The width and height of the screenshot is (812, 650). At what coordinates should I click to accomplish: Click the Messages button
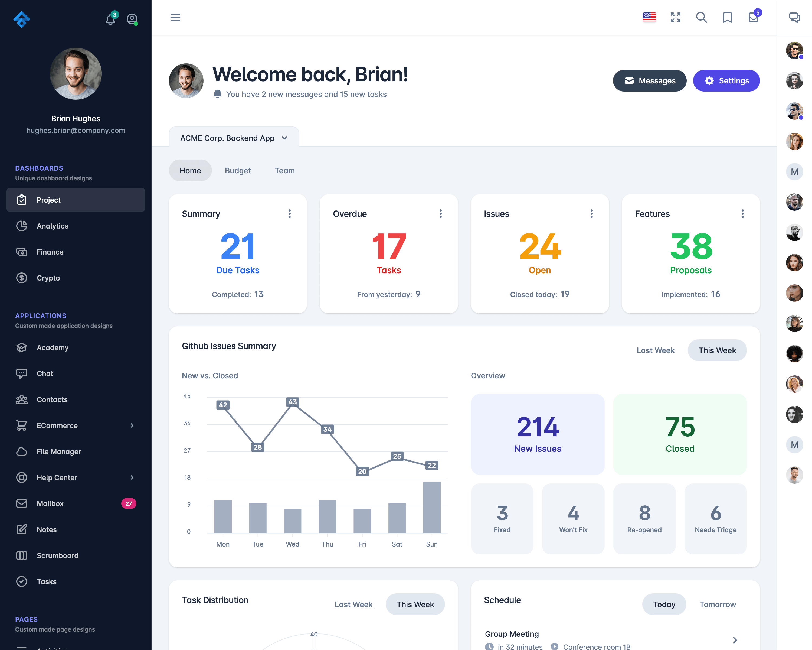pyautogui.click(x=650, y=81)
